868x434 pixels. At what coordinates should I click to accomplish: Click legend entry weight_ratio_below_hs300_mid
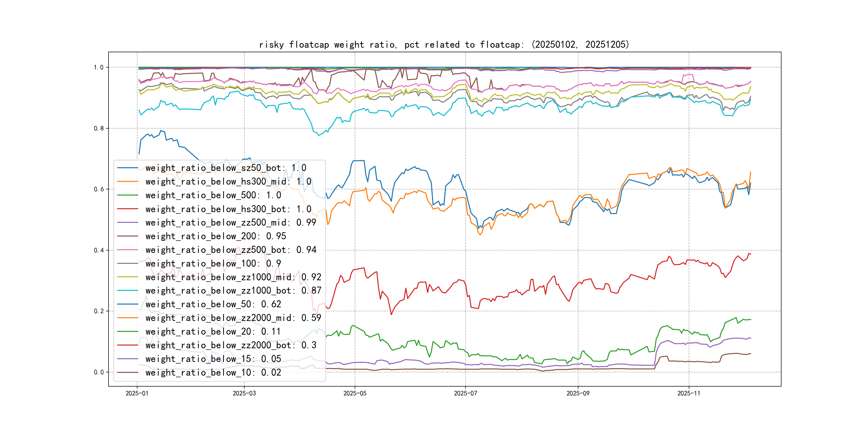tap(228, 182)
